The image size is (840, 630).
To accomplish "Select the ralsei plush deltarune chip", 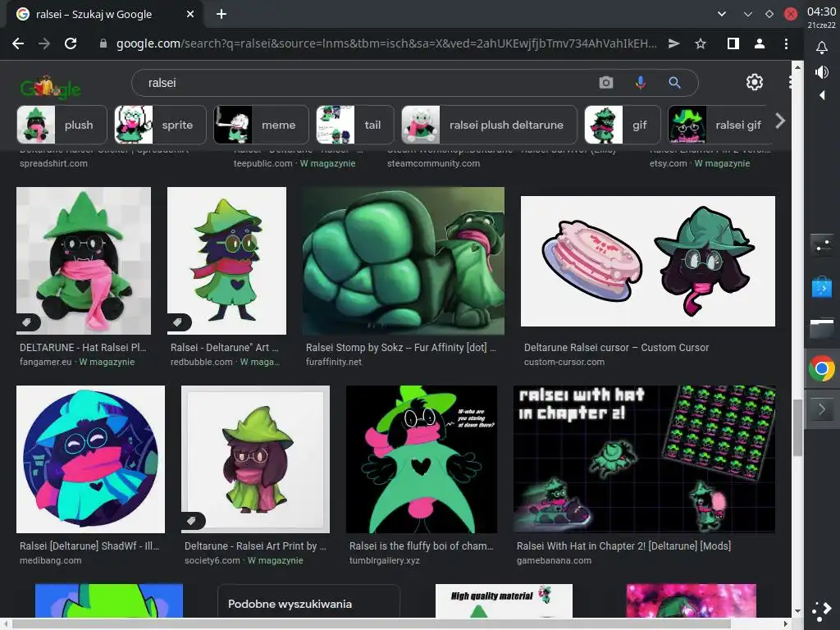I will (490, 125).
